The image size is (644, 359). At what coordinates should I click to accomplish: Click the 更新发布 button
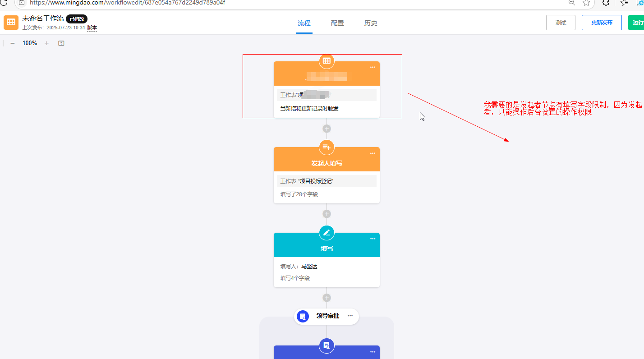click(602, 23)
